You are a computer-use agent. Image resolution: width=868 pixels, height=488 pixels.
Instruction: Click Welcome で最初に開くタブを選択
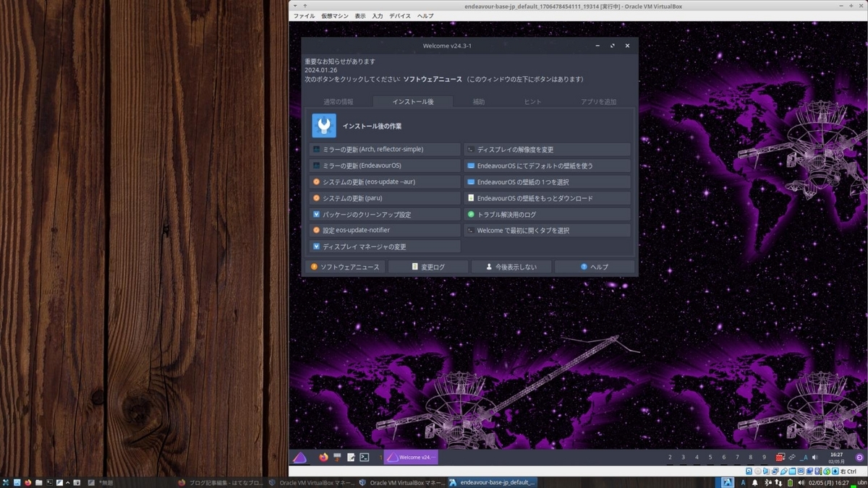[547, 230]
